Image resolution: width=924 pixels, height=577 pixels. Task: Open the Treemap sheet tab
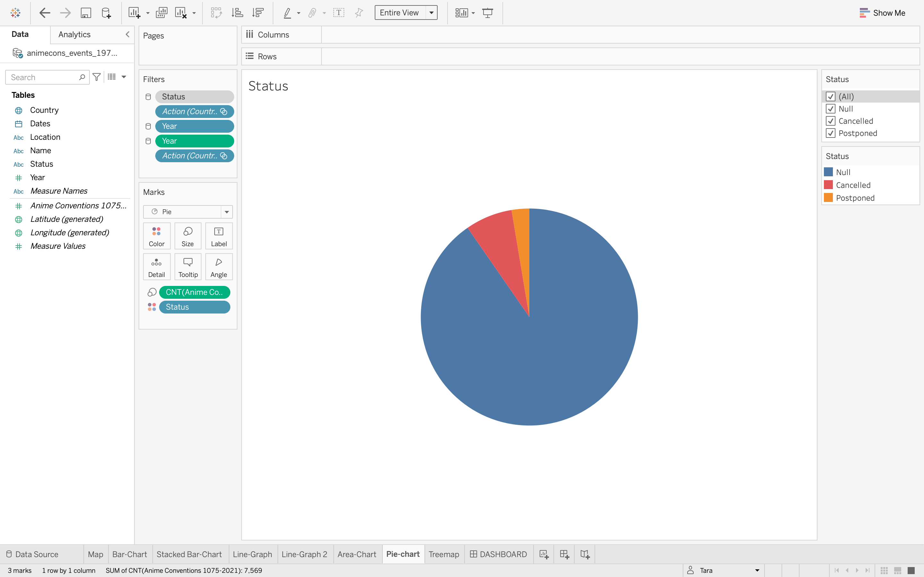444,554
